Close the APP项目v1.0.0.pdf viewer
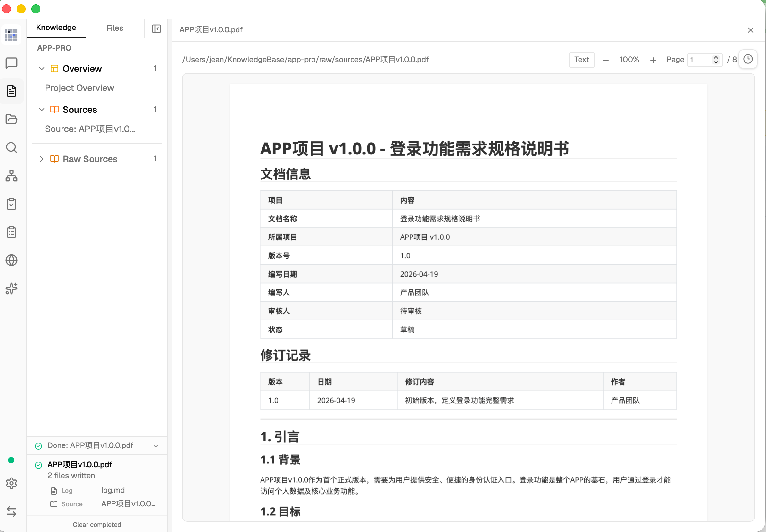The height and width of the screenshot is (532, 766). coord(750,30)
